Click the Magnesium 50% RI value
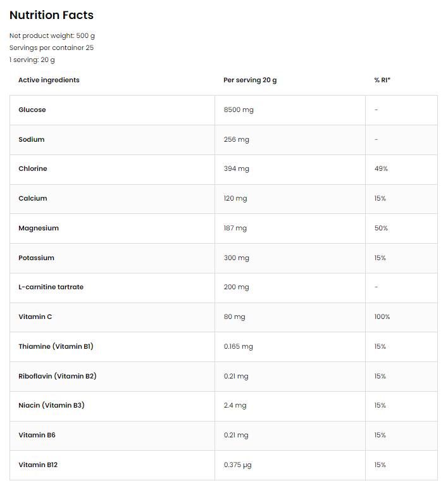Viewport: 448px width, 488px height. 381,228
